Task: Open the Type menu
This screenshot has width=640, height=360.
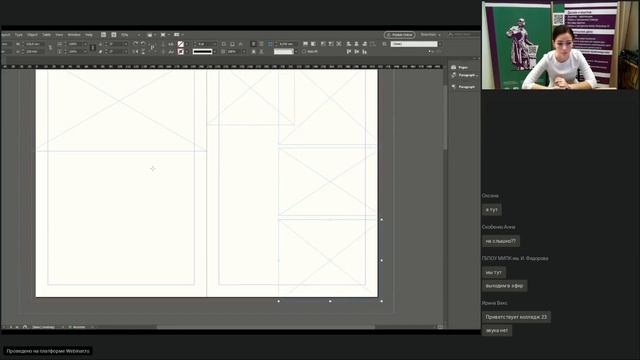Action: click(x=19, y=35)
